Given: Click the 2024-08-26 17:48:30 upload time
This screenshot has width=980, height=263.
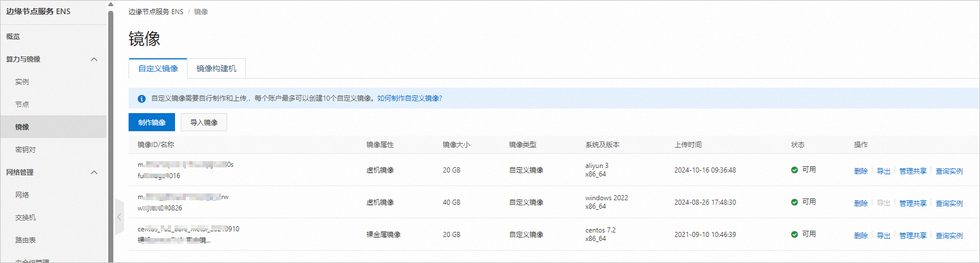Looking at the screenshot, I should pyautogui.click(x=705, y=202).
